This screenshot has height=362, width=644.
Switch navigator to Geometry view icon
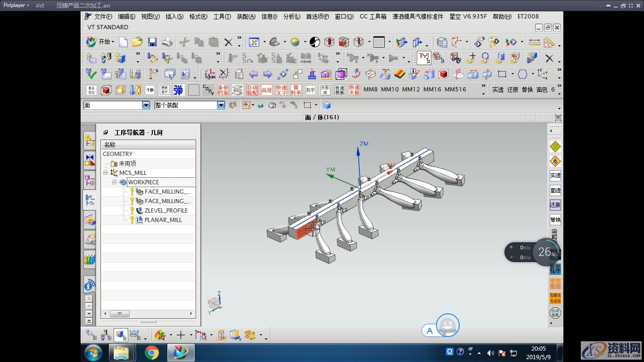pyautogui.click(x=121, y=335)
